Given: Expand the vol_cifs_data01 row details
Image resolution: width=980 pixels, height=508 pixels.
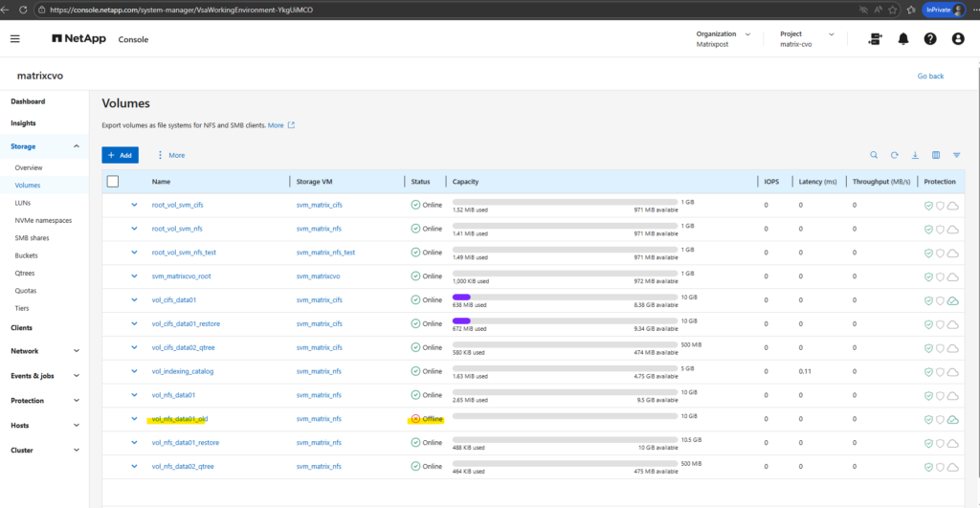Looking at the screenshot, I should tap(135, 300).
